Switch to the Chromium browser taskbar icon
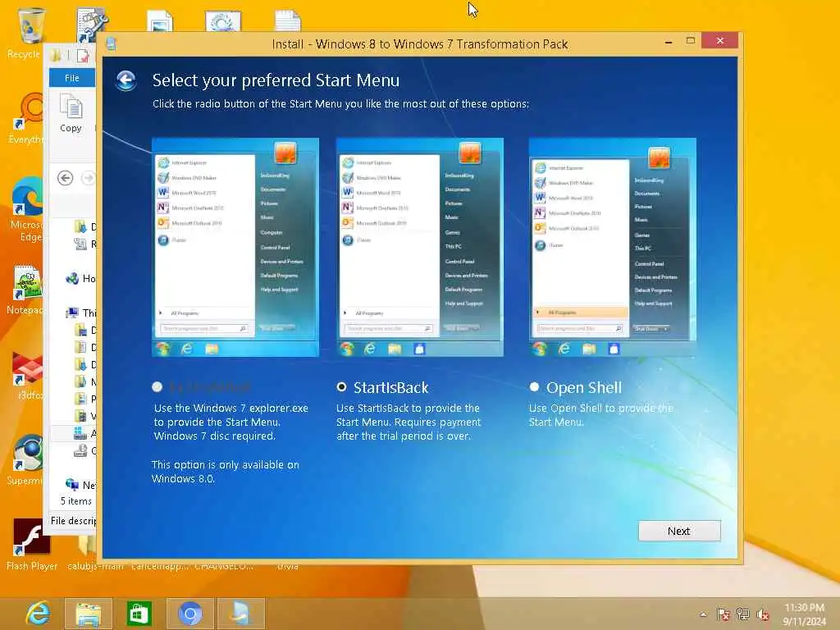 pyautogui.click(x=190, y=614)
